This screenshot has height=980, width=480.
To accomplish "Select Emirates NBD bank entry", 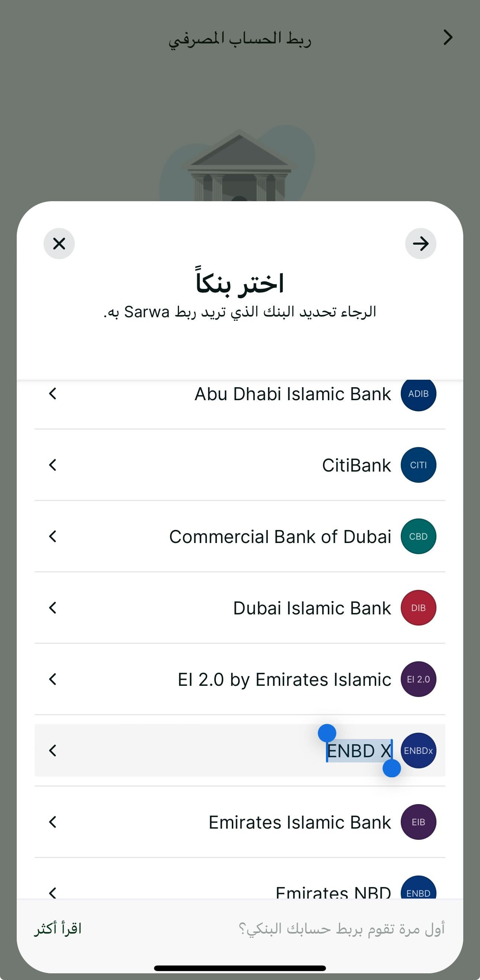I will (333, 891).
